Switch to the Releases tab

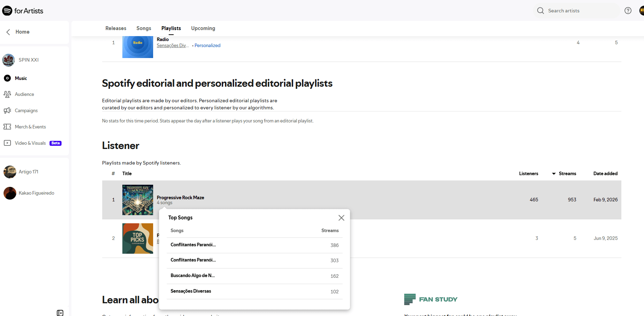coord(116,28)
